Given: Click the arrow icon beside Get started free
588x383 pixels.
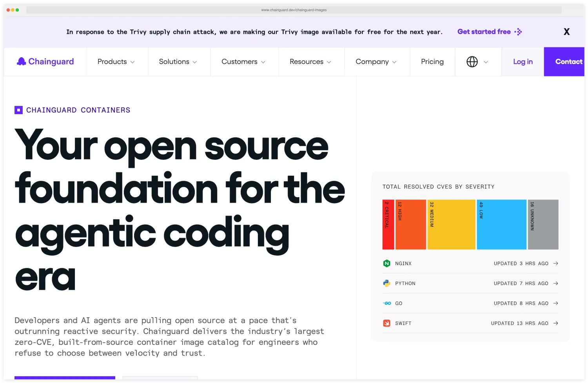Looking at the screenshot, I should click(x=518, y=32).
